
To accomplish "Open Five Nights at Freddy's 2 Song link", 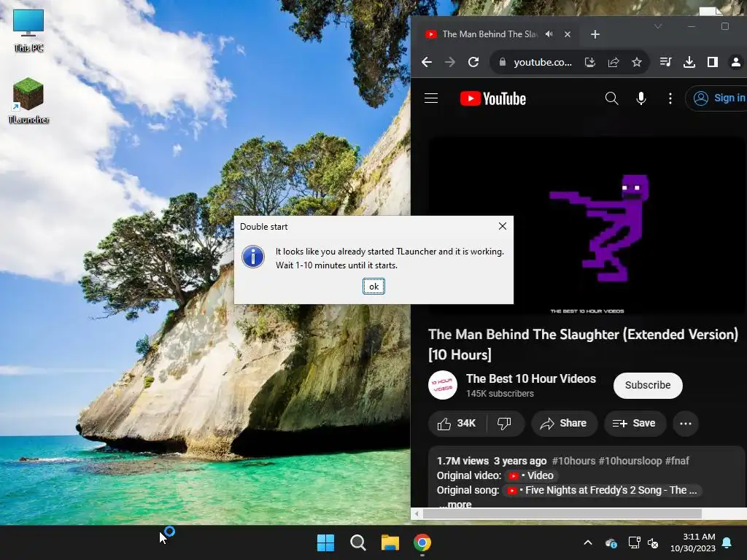I will coord(603,490).
